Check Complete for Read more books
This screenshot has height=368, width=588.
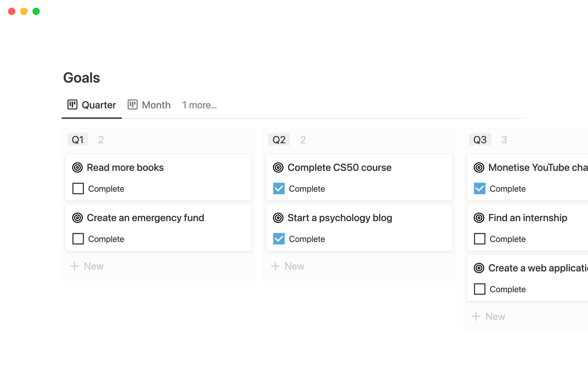(78, 189)
